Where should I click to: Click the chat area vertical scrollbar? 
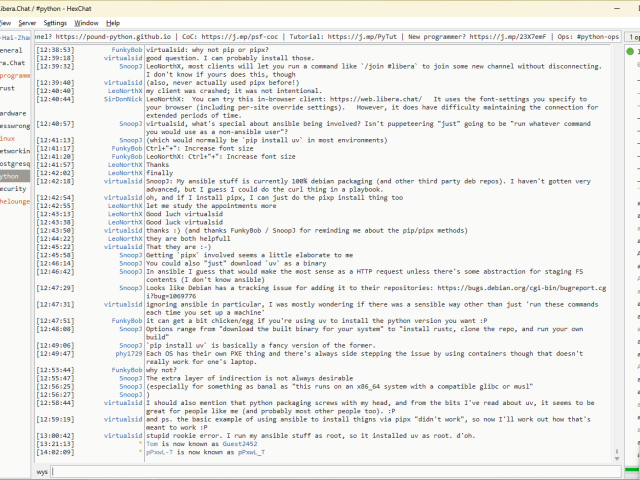point(620,250)
